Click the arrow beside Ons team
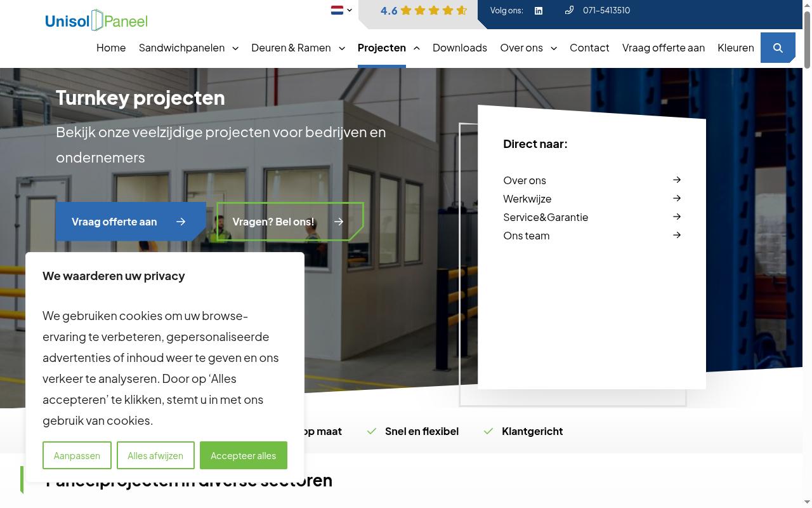812x508 pixels. 677,235
